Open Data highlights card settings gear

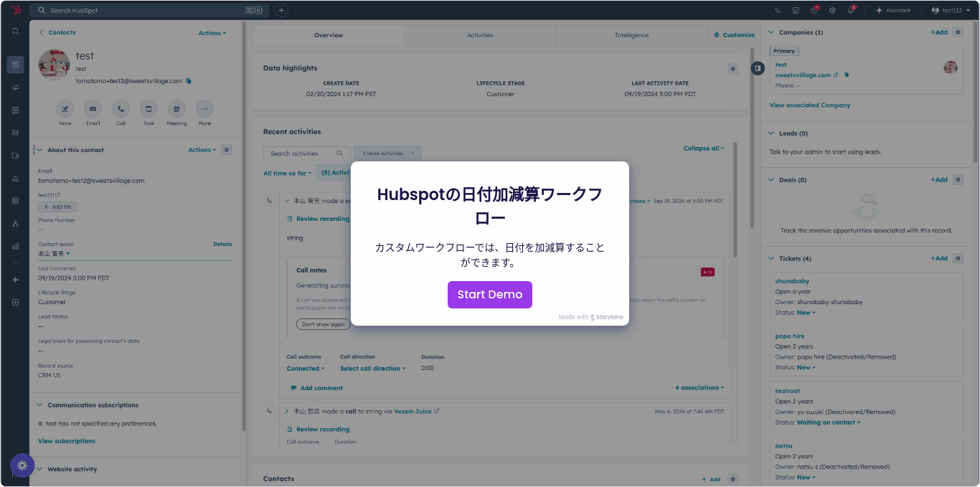(x=732, y=68)
